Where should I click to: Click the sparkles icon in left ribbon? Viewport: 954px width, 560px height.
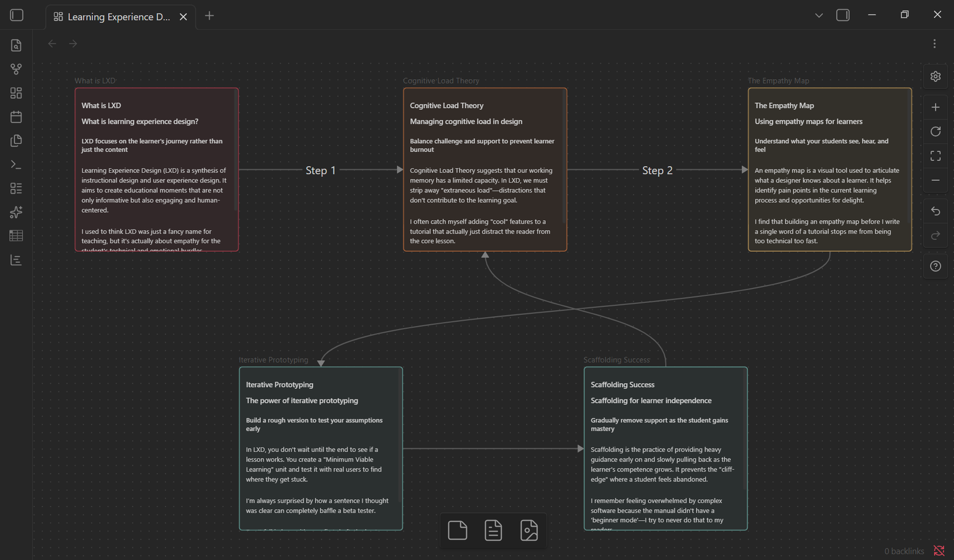tap(16, 212)
